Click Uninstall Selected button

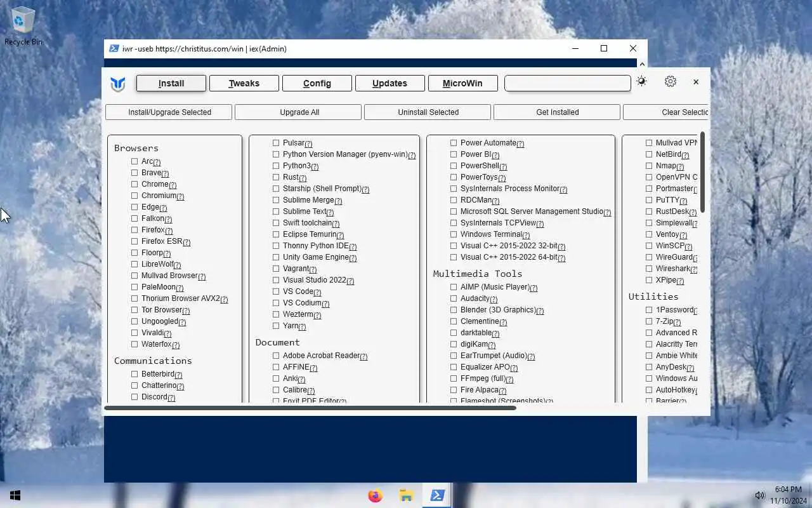(x=428, y=112)
